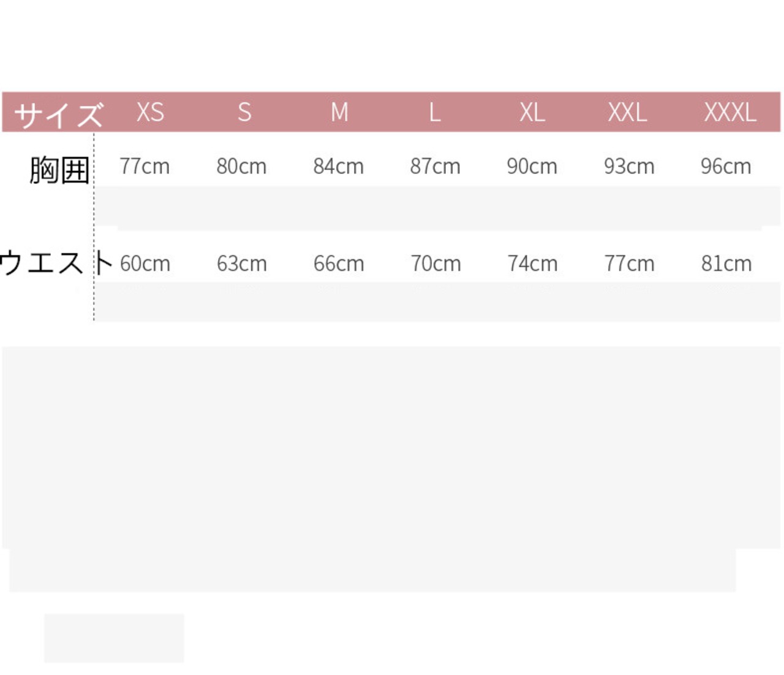Viewport: 784px width, 675px height.
Task: Select the 63cm waist value
Action: (x=242, y=263)
